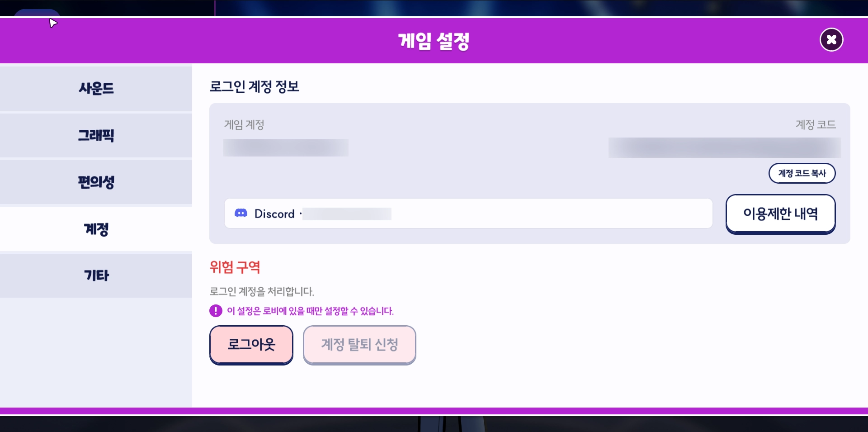The height and width of the screenshot is (432, 868).
Task: Close the 게임 설정 dialog with X icon
Action: click(831, 40)
